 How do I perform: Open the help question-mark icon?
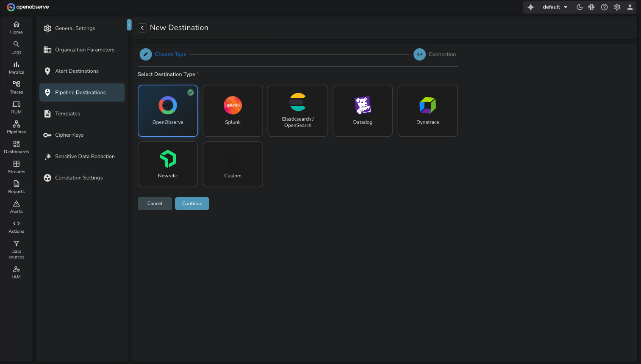click(605, 7)
